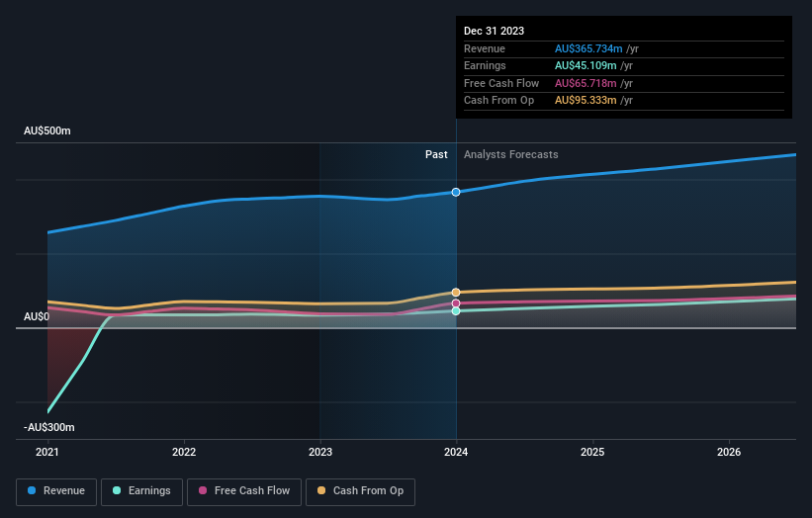Image resolution: width=812 pixels, height=518 pixels.
Task: Select the Free Cash Flow marker at 2024
Action: (x=456, y=303)
